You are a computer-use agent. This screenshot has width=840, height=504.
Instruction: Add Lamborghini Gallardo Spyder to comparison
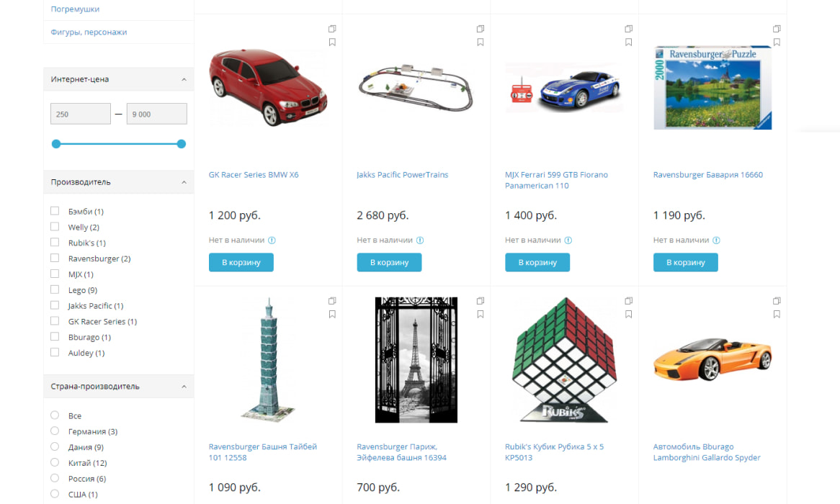tap(777, 300)
